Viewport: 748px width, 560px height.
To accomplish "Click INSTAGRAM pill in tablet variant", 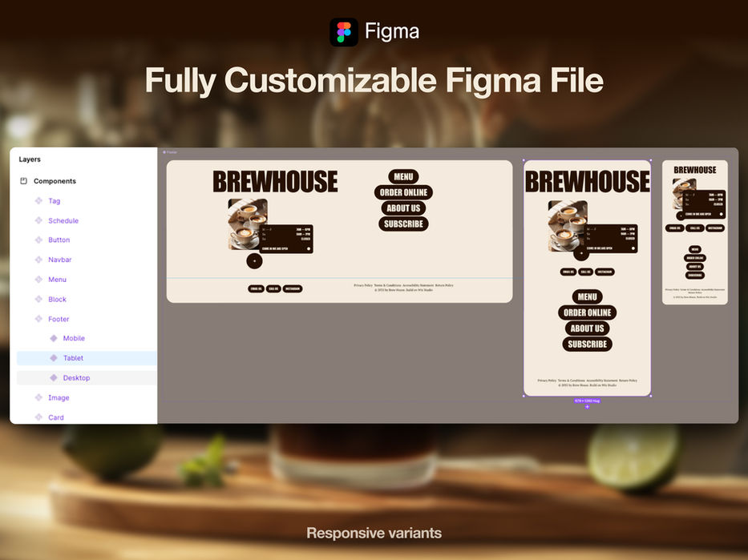I will 604,272.
